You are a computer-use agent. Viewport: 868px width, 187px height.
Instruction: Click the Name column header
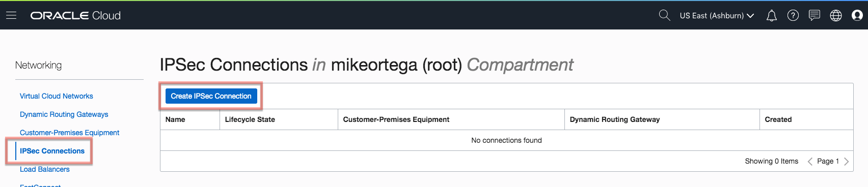(x=175, y=119)
